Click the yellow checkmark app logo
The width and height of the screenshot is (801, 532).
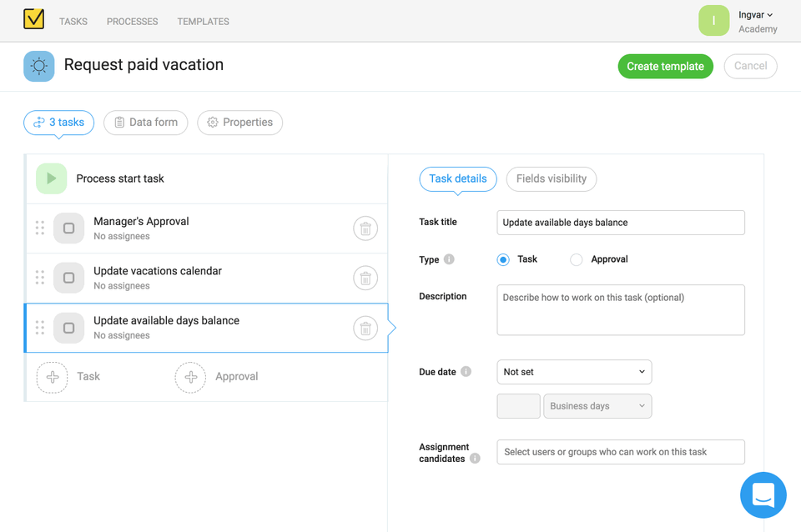(x=33, y=20)
